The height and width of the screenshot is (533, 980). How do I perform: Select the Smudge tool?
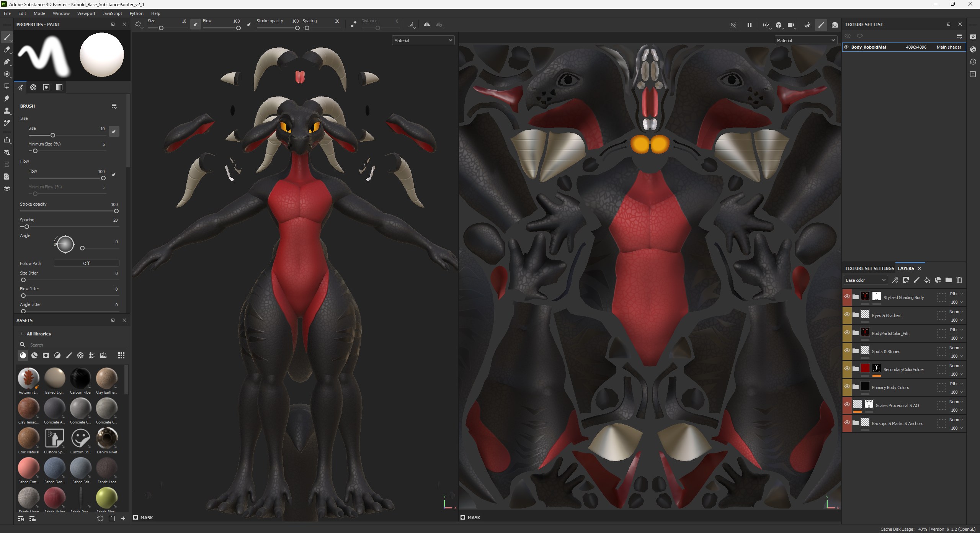(x=7, y=98)
